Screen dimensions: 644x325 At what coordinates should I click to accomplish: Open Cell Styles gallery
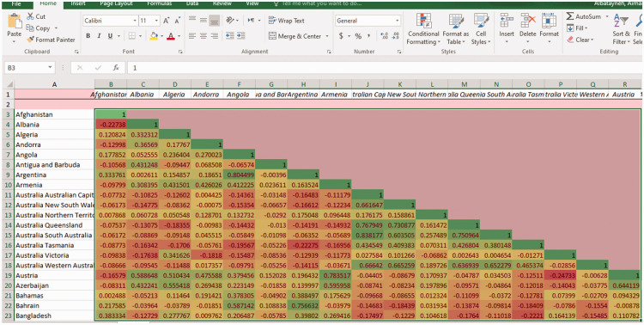pos(481,28)
